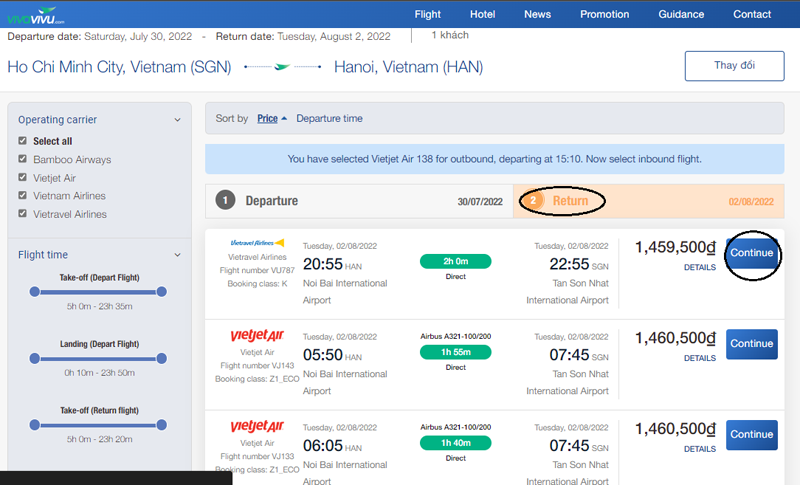The width and height of the screenshot is (800, 485).
Task: Toggle the Select all carriers checkbox
Action: (x=22, y=140)
